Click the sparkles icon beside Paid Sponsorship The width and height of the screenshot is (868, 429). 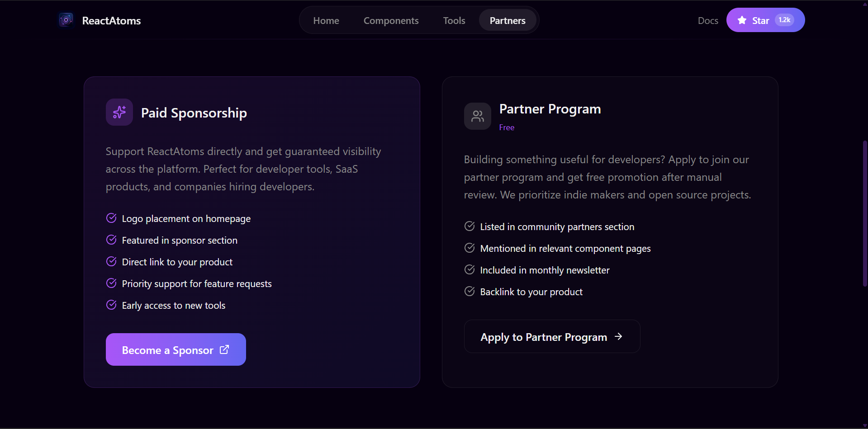(119, 112)
